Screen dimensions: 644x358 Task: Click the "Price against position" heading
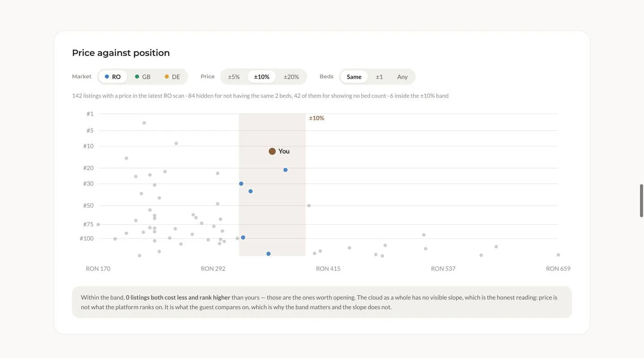click(x=121, y=53)
